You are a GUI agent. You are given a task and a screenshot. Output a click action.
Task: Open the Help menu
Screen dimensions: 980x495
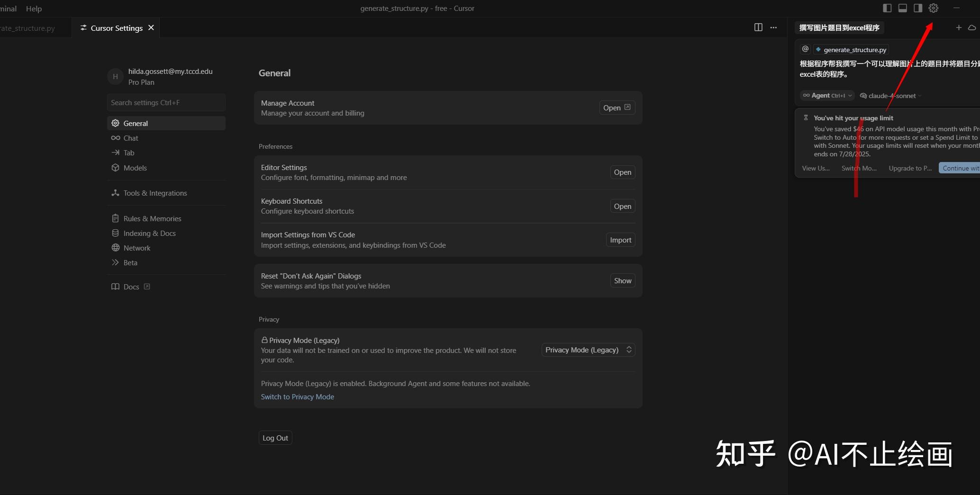coord(34,9)
